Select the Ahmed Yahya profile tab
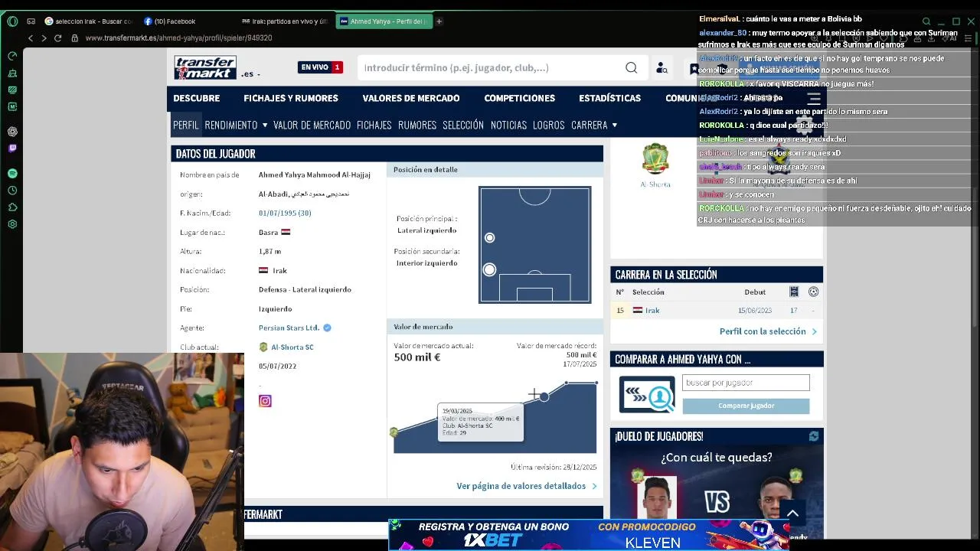The height and width of the screenshot is (551, 980). tap(383, 21)
